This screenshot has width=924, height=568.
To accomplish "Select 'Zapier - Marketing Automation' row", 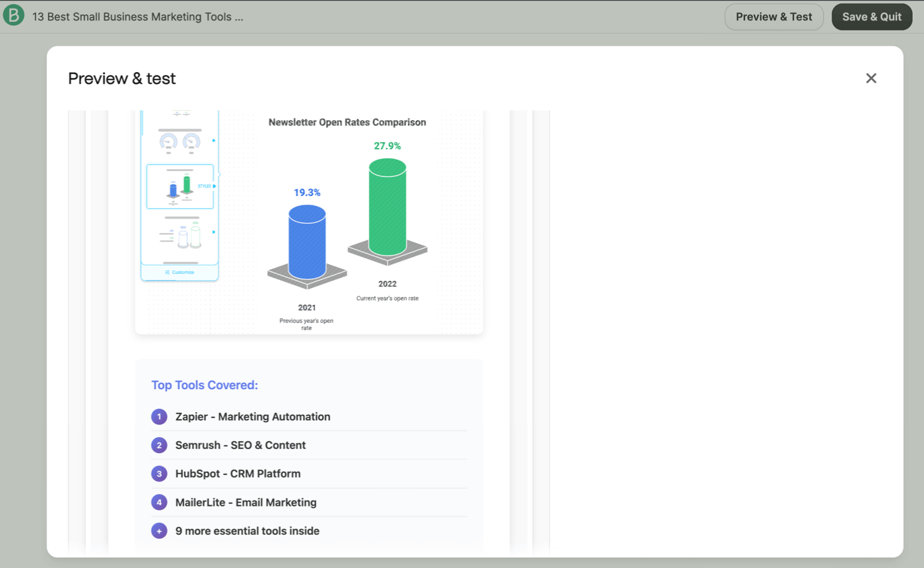I will pyautogui.click(x=309, y=417).
